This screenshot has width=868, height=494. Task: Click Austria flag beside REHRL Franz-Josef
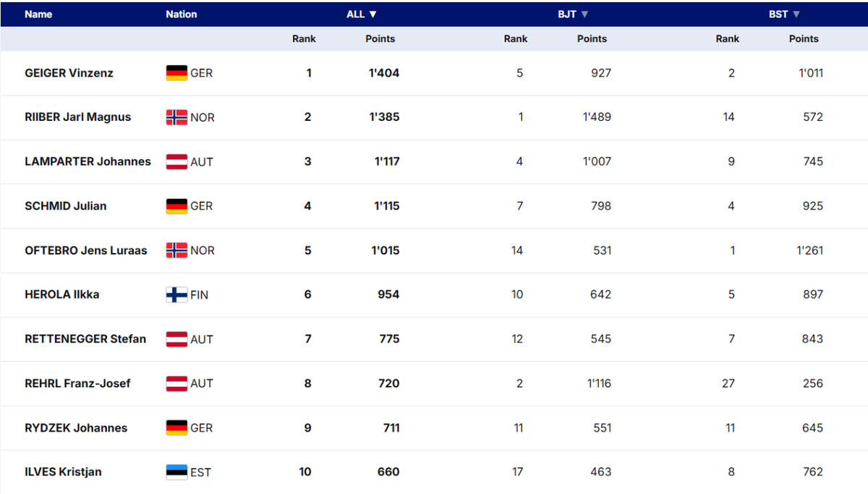pyautogui.click(x=176, y=383)
